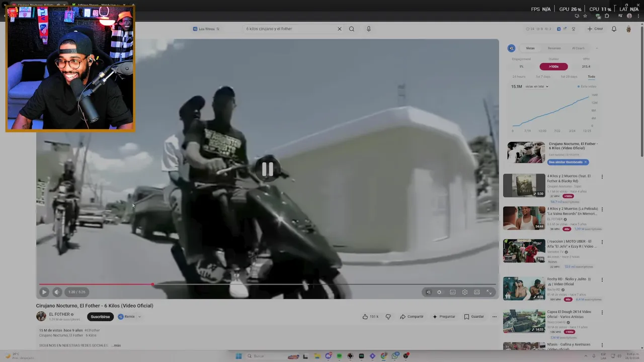The image size is (644, 362).
Task: Clear the search box with the X
Action: 339,29
